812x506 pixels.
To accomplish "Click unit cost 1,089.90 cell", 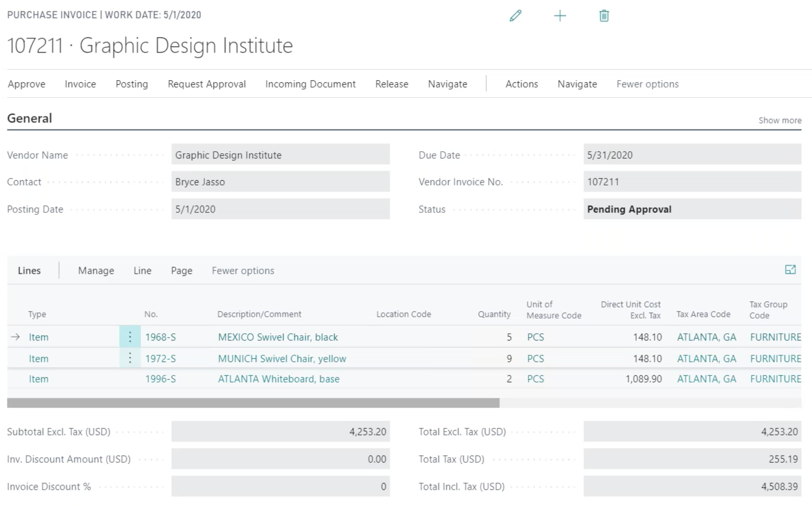I will [644, 379].
